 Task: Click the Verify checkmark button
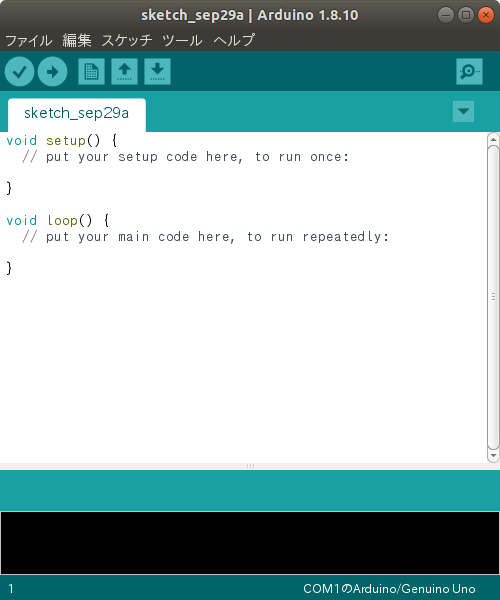(19, 72)
